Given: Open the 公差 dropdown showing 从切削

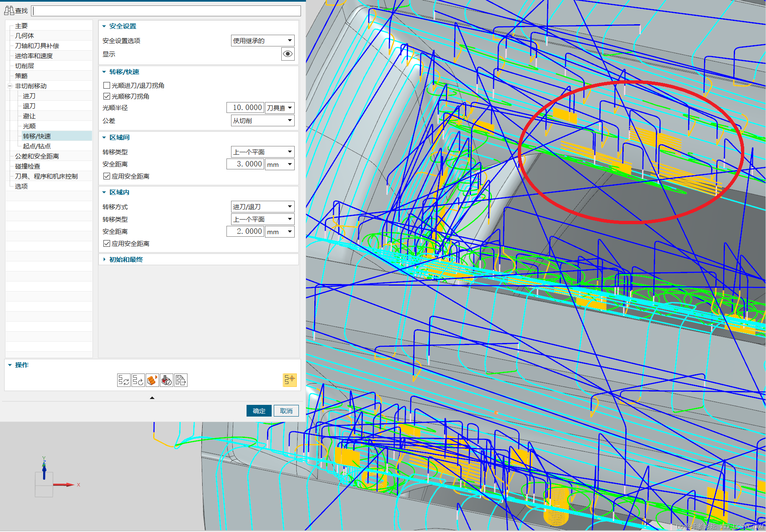Looking at the screenshot, I should (x=263, y=120).
